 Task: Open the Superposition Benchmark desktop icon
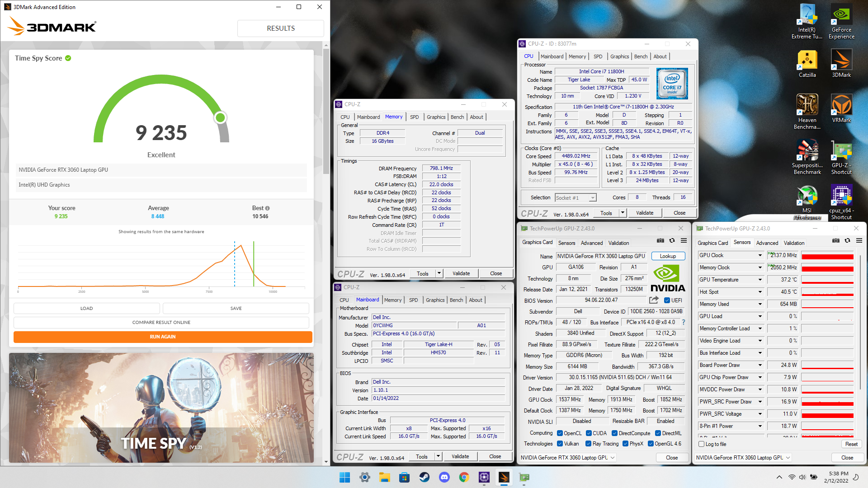tap(807, 157)
